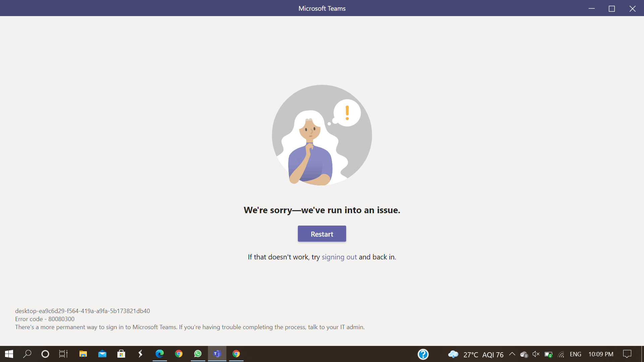Viewport: 644px width, 362px height.
Task: Expand hidden system tray icons chevron
Action: 512,354
